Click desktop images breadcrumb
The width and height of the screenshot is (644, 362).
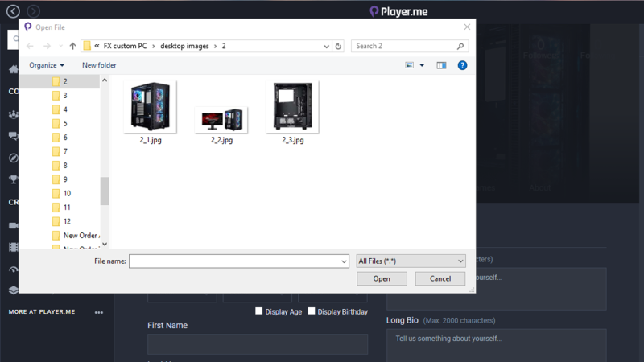[184, 46]
